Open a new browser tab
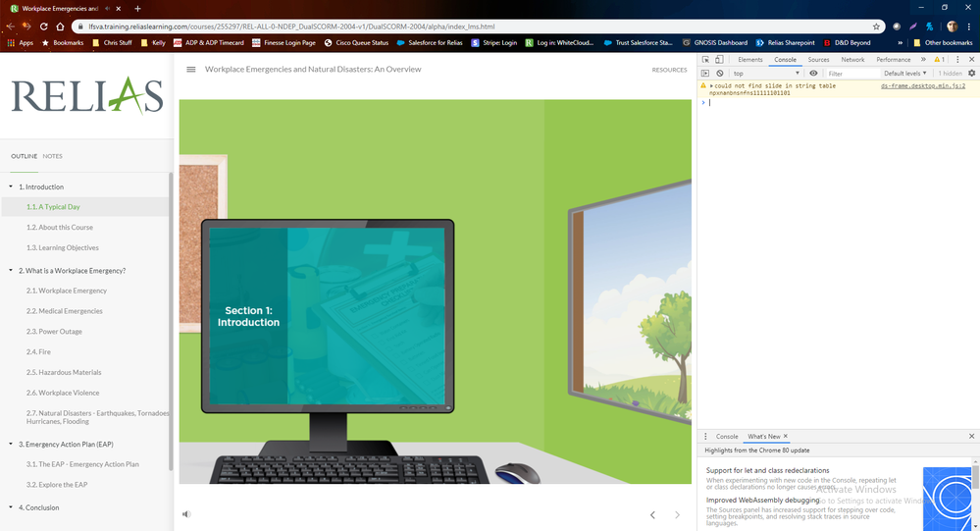Screen dimensions: 980x531 (x=137, y=9)
